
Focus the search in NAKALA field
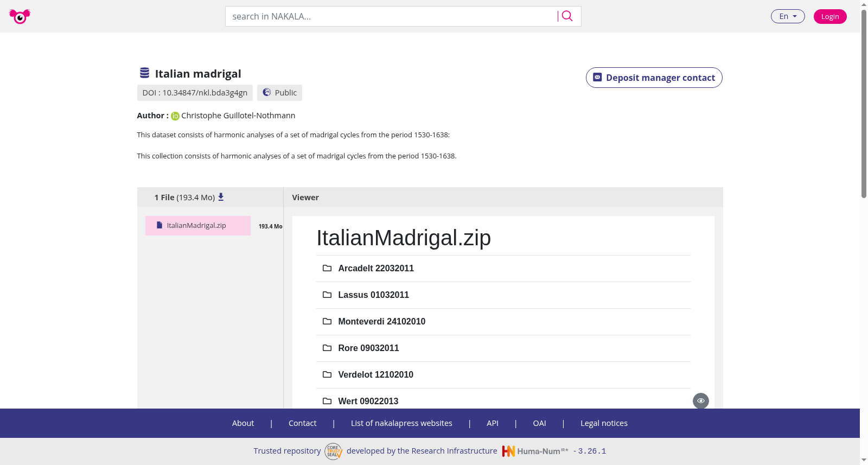coord(391,16)
